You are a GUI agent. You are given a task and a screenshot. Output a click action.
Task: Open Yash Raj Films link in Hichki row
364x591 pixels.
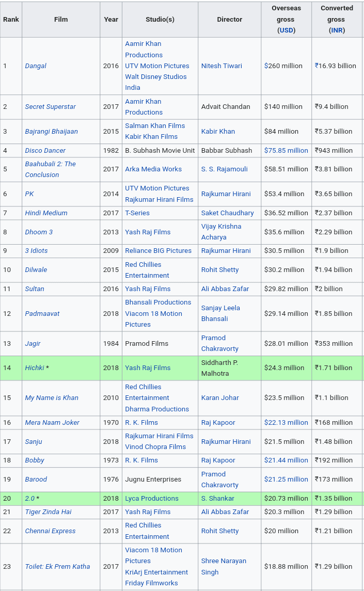(x=148, y=368)
